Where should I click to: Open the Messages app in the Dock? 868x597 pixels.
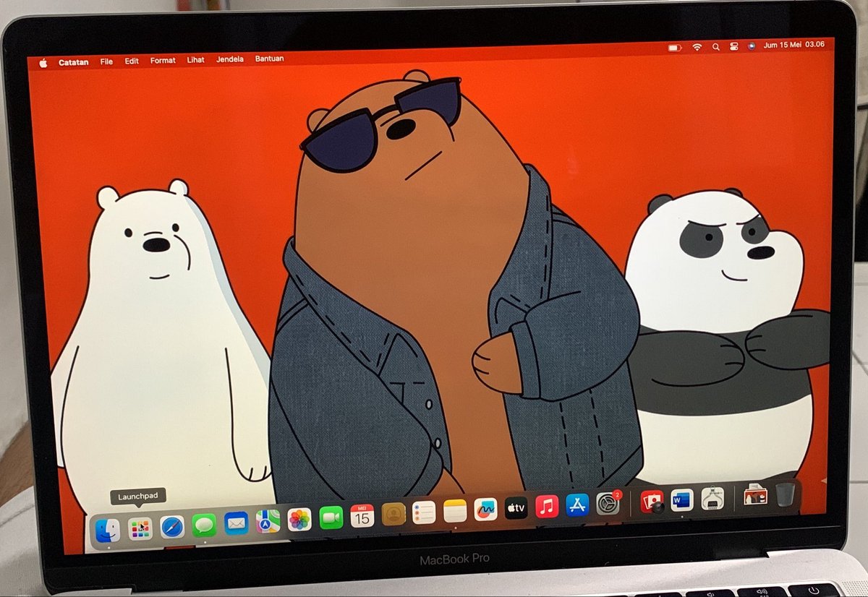(205, 525)
